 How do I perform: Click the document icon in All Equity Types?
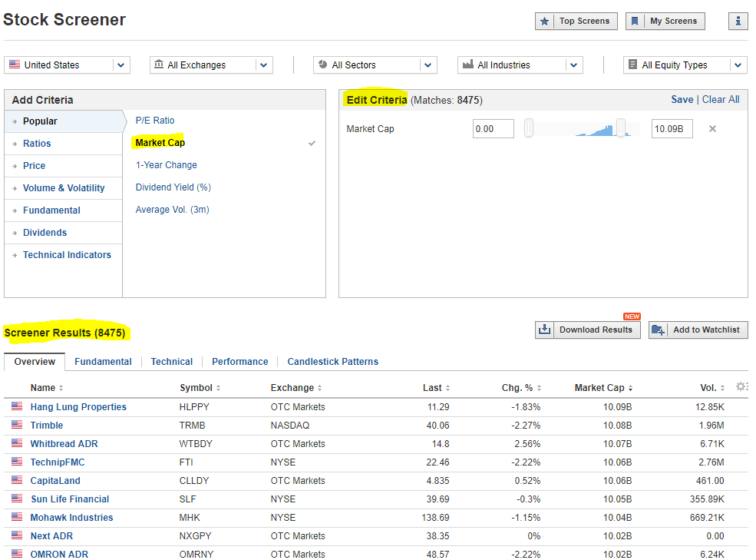[632, 65]
